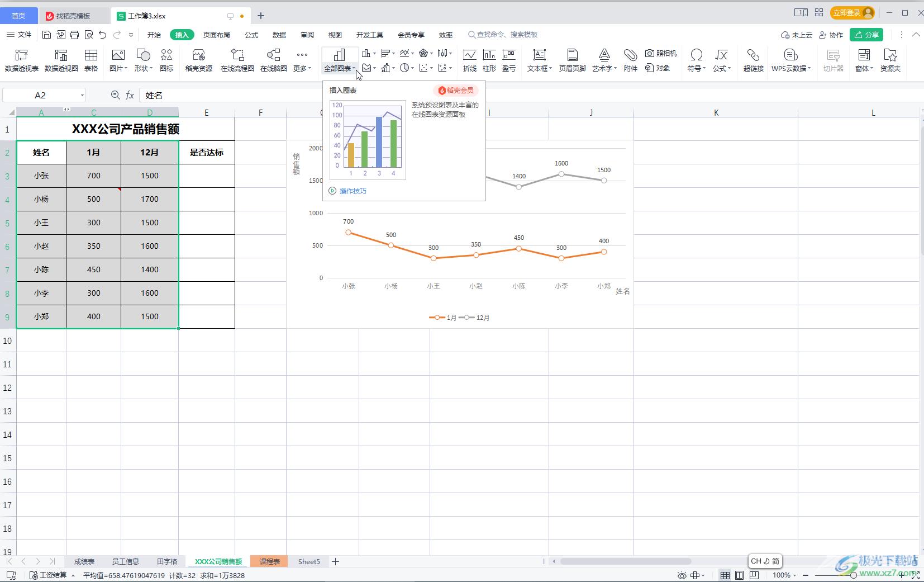Open the 页面布局 ribbon tab

pos(217,35)
